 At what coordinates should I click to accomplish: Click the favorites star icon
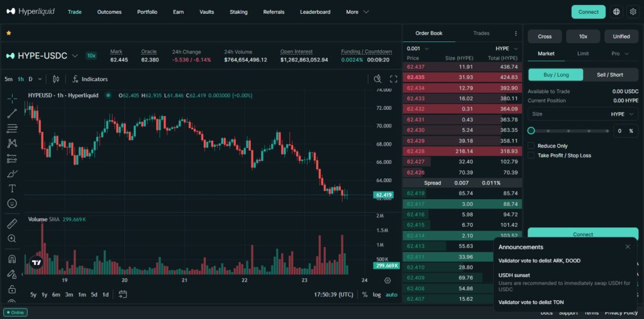click(x=9, y=33)
